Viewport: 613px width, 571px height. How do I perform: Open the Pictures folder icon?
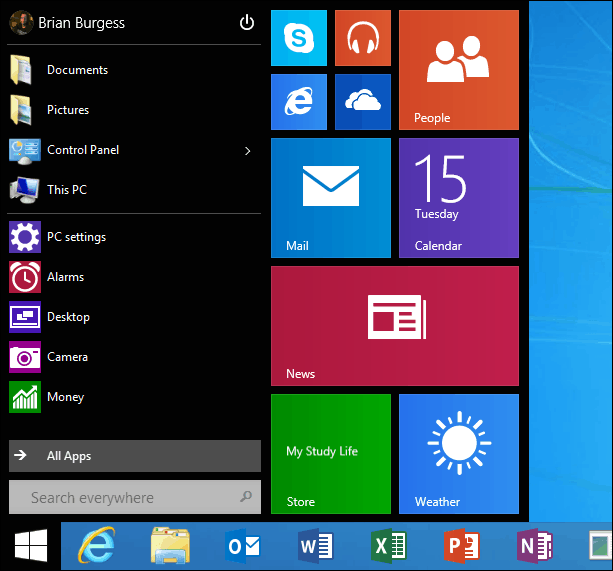point(21,110)
